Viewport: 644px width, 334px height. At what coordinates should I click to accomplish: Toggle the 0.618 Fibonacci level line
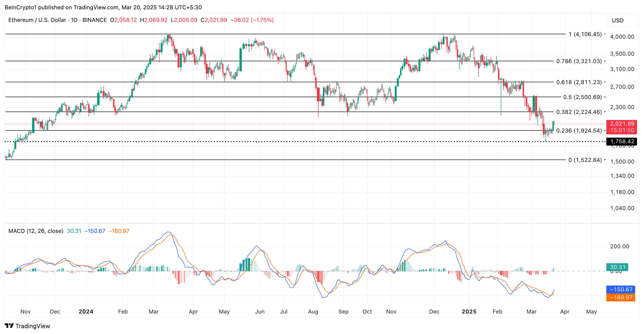click(x=300, y=82)
